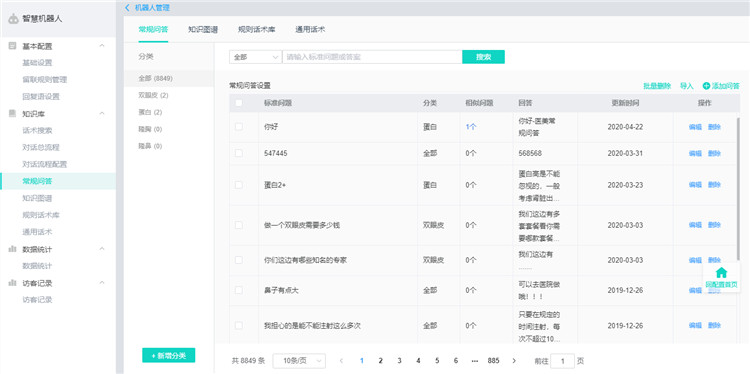This screenshot has height=374, width=750.
Task: Click the 数据统计 bar chart icon
Action: [12, 249]
